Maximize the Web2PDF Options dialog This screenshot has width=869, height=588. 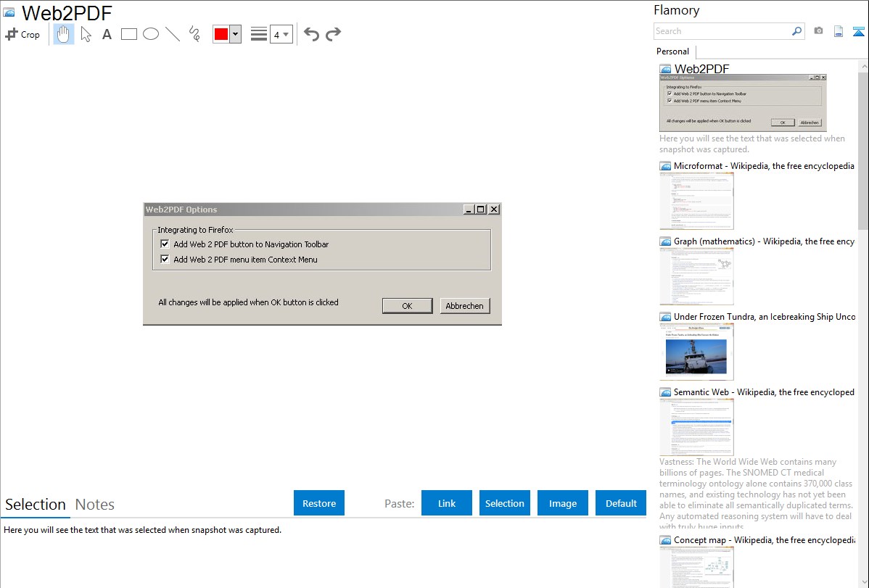481,210
